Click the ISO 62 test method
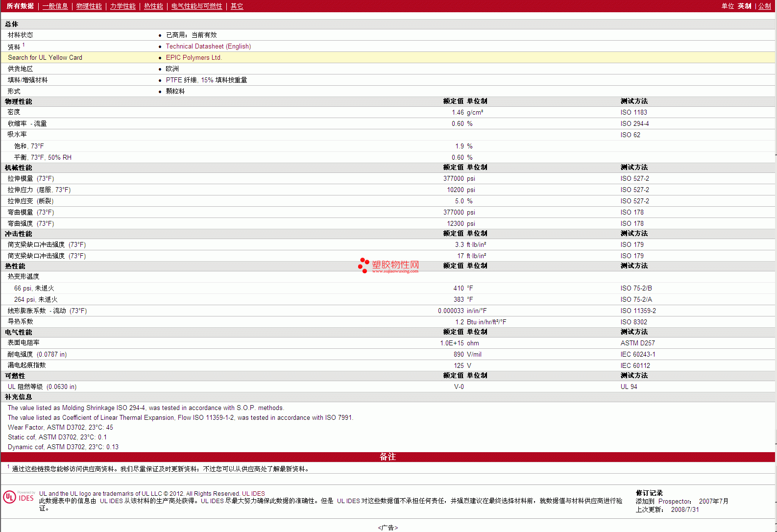 [x=630, y=135]
